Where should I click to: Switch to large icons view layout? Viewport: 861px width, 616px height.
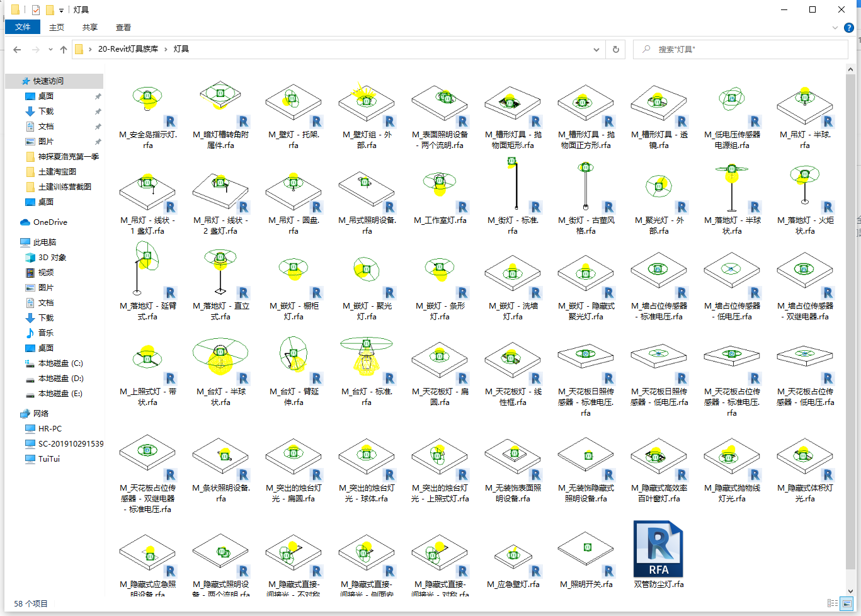click(x=847, y=603)
